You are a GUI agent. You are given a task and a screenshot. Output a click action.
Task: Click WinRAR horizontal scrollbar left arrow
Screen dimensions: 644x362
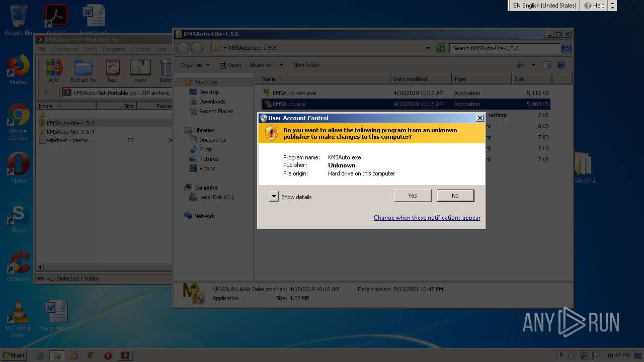pos(41,267)
